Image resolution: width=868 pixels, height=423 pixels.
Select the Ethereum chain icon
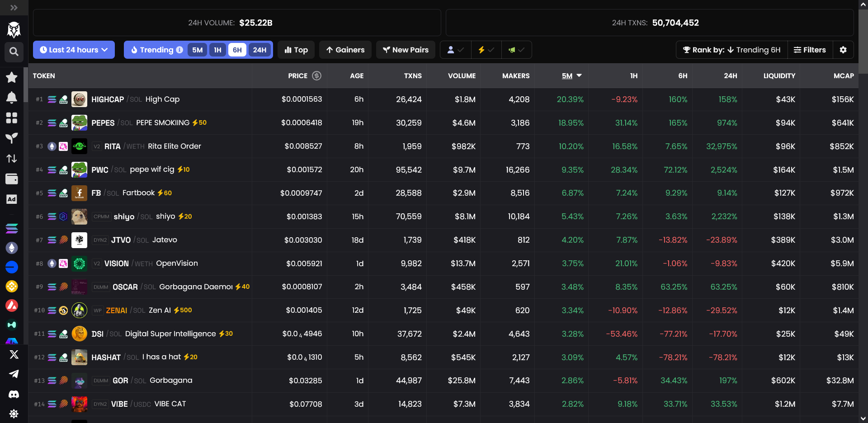(12, 248)
